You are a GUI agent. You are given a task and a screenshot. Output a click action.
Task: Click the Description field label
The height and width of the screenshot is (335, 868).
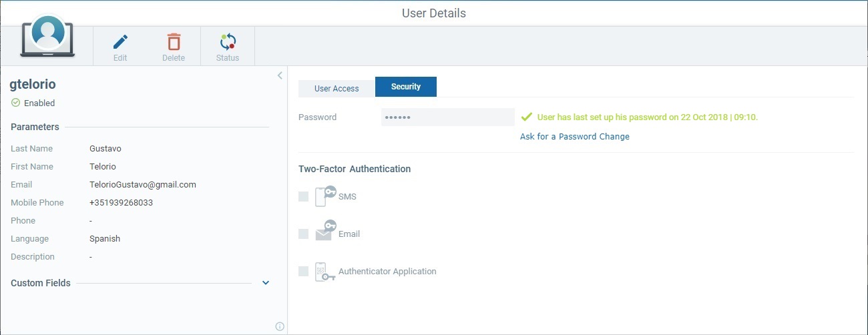click(33, 256)
